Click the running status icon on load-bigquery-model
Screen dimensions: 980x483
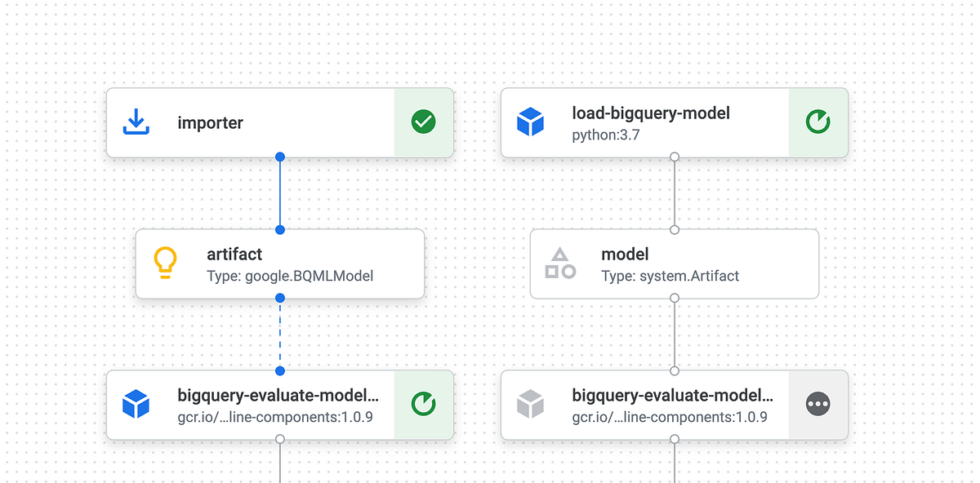pos(818,122)
